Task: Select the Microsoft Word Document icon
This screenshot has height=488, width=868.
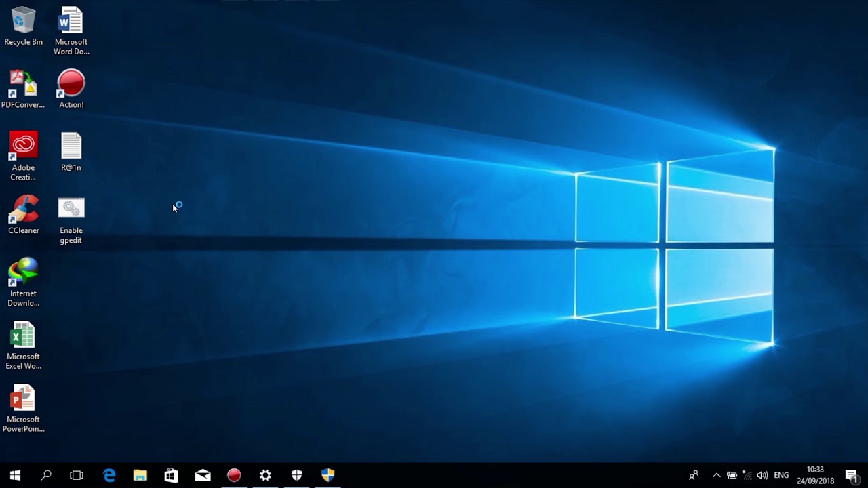Action: [x=71, y=31]
